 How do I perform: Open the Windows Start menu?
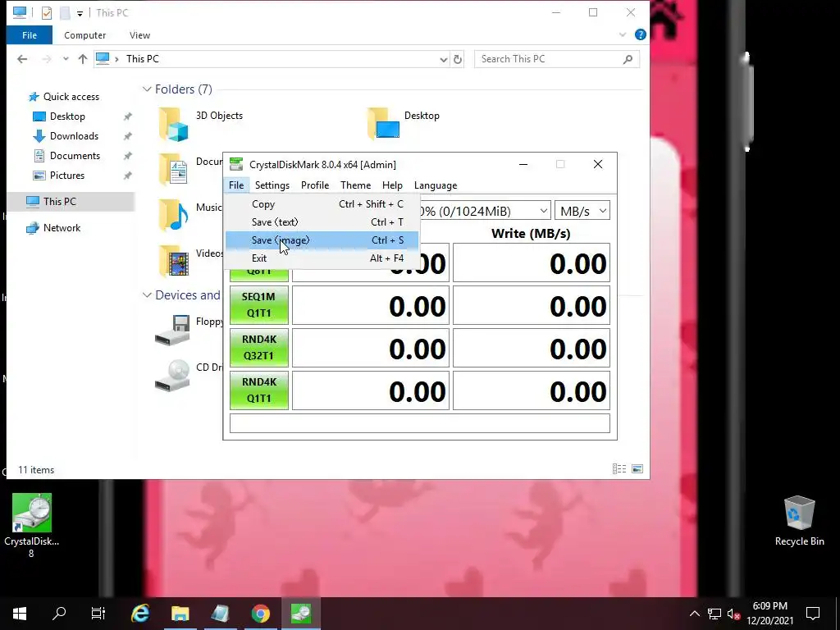[x=20, y=614]
